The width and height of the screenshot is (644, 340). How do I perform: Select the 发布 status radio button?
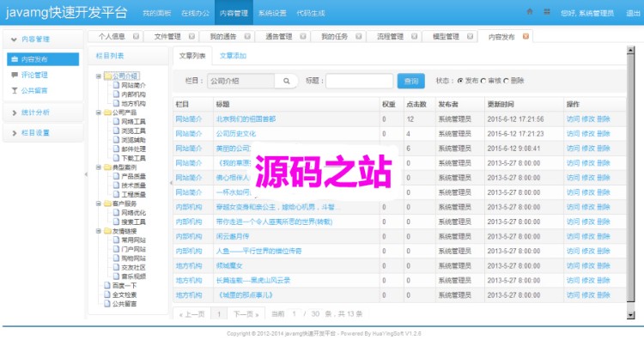[460, 81]
